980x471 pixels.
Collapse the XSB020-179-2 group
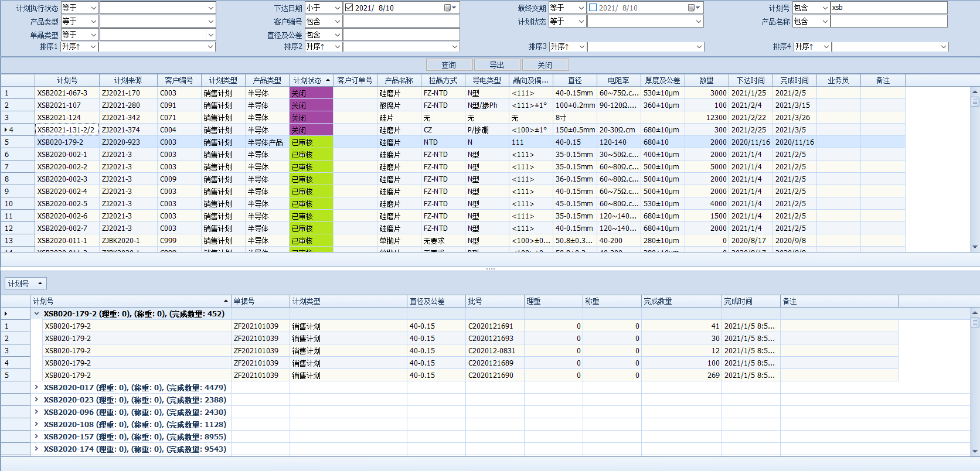[36, 313]
